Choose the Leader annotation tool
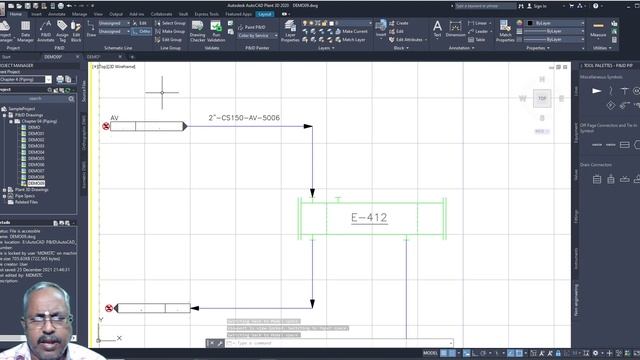The height and width of the screenshot is (360, 640). click(x=479, y=31)
